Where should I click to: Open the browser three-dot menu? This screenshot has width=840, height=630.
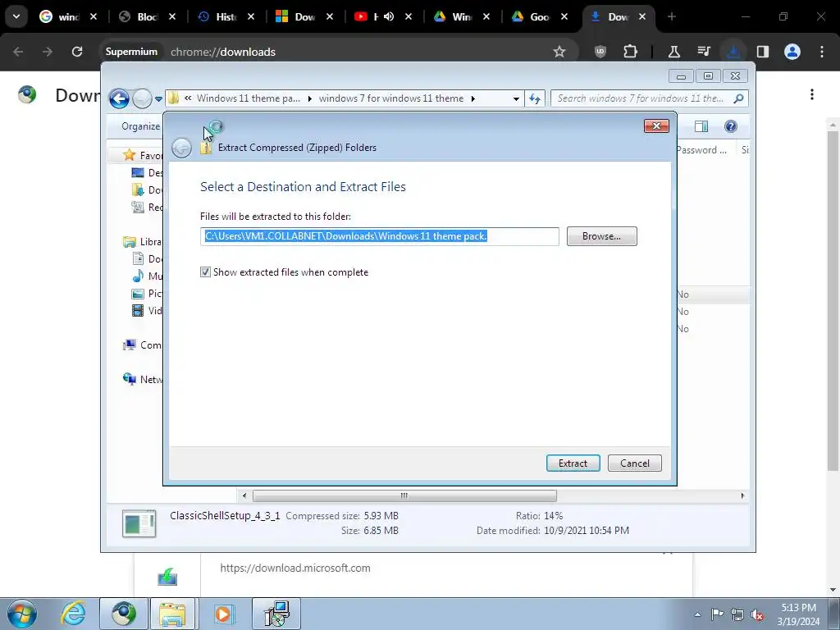point(822,52)
